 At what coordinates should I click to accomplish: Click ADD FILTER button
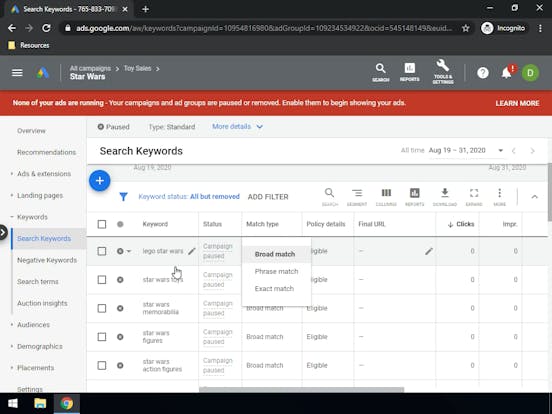(268, 197)
